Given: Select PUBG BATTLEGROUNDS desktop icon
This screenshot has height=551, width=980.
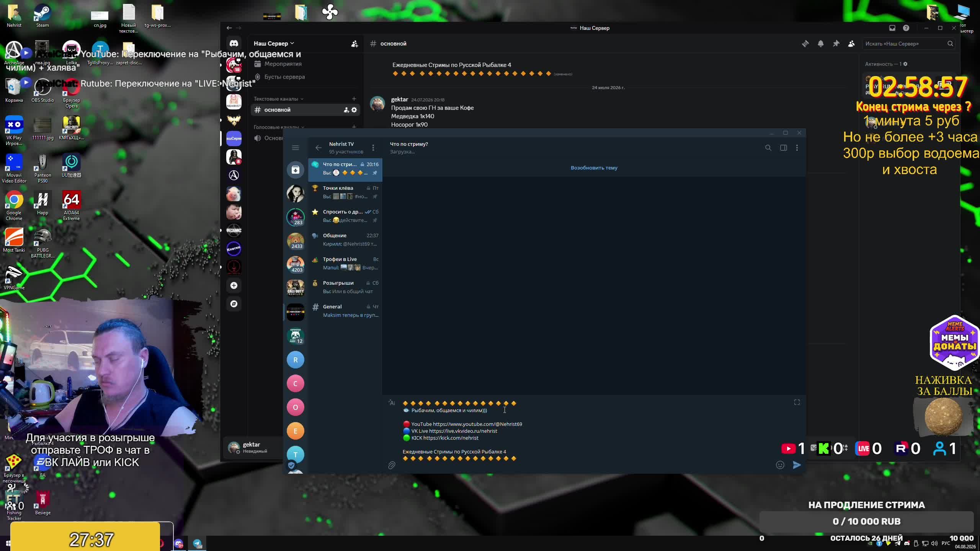Looking at the screenshot, I should [42, 244].
